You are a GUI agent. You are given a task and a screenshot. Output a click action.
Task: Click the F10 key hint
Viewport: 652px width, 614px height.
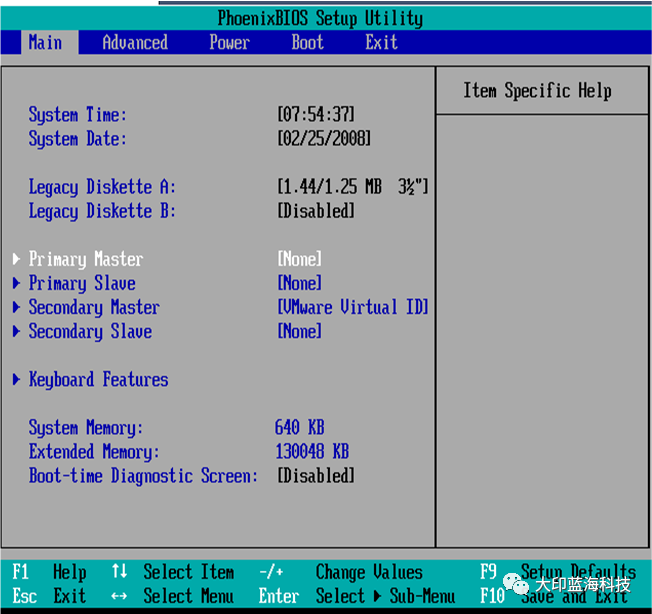coord(492,596)
